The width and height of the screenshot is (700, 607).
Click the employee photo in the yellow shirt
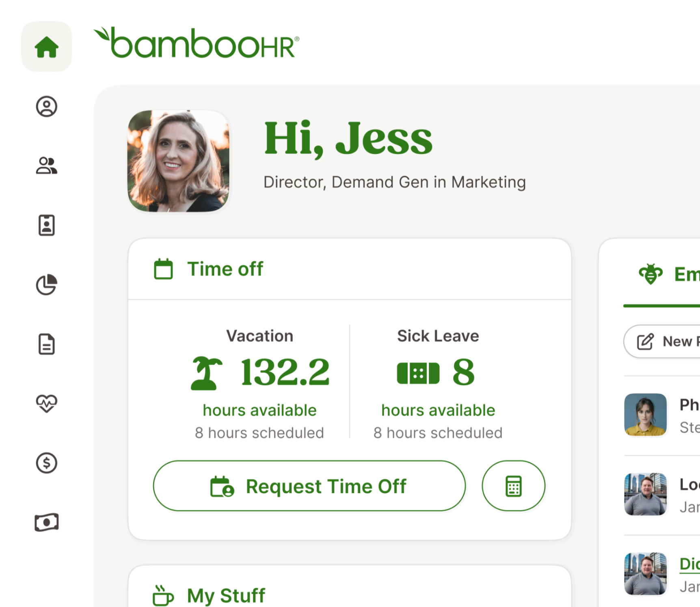(x=645, y=415)
